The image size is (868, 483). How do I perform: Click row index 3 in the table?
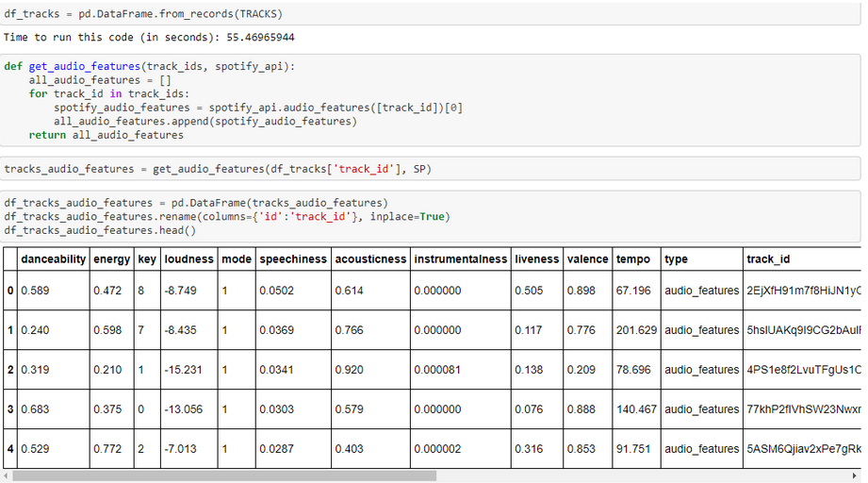click(10, 409)
